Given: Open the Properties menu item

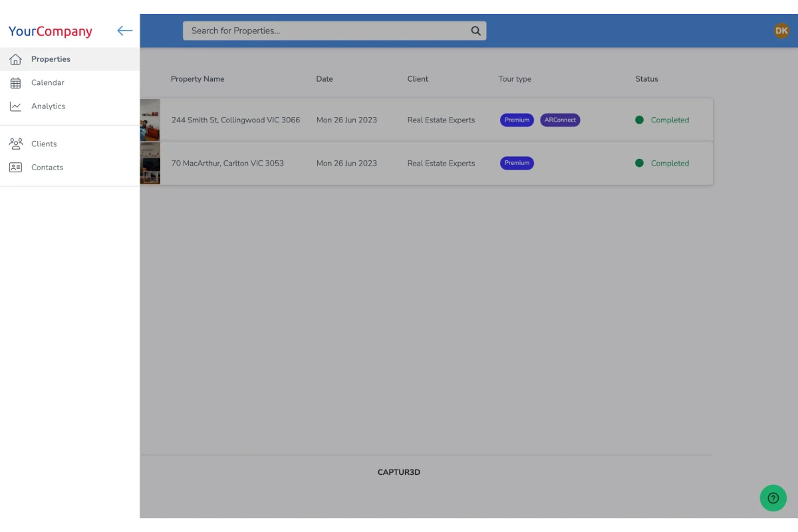Looking at the screenshot, I should (x=70, y=59).
